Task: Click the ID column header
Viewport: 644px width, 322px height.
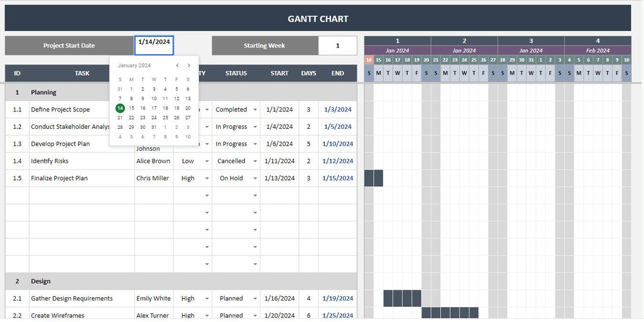Action: pos(18,73)
